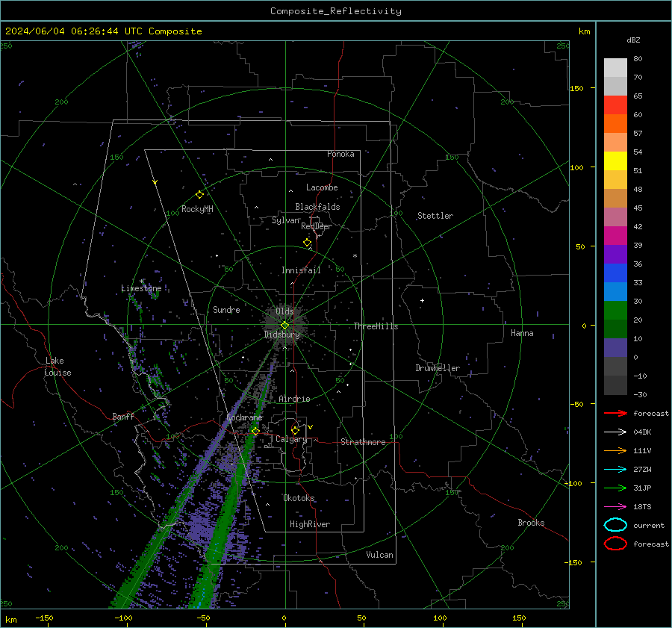Click the cyan current ellipse legend icon
The image size is (672, 628).
click(x=615, y=525)
